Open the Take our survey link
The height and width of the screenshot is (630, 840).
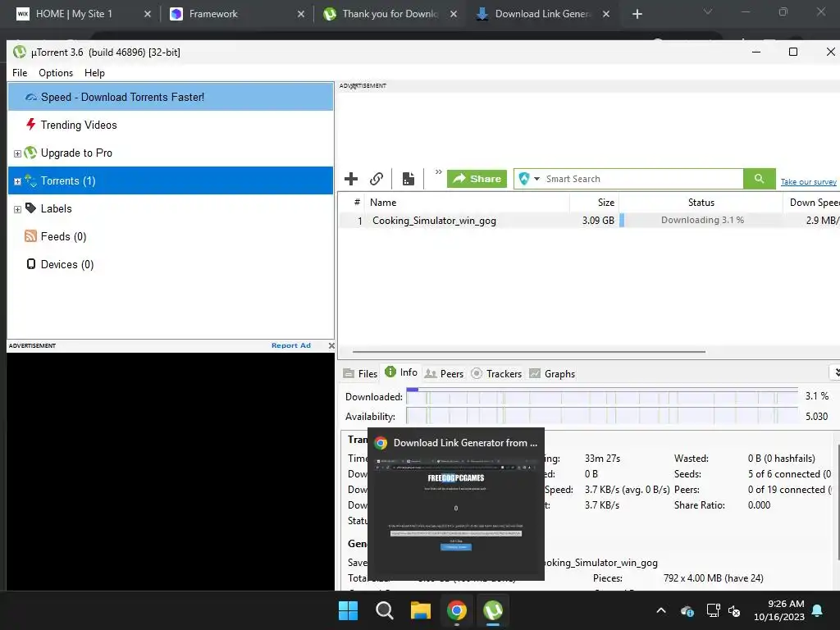pyautogui.click(x=808, y=182)
